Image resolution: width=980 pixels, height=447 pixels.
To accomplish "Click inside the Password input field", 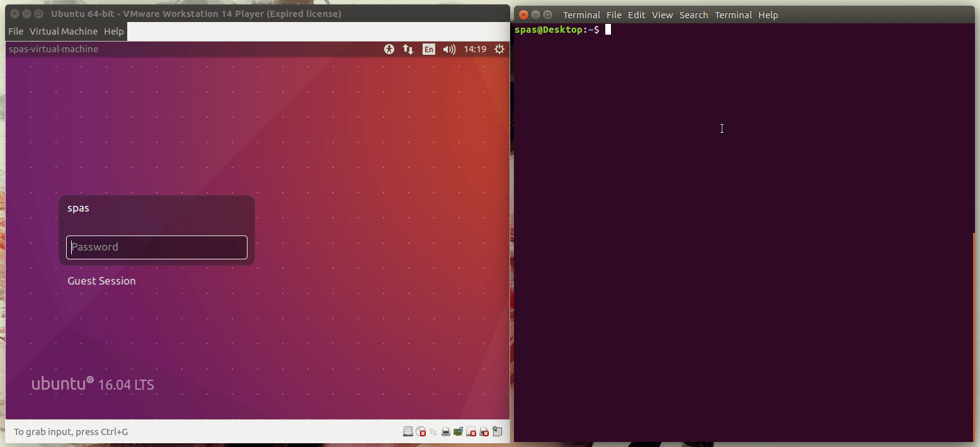I will [x=156, y=247].
